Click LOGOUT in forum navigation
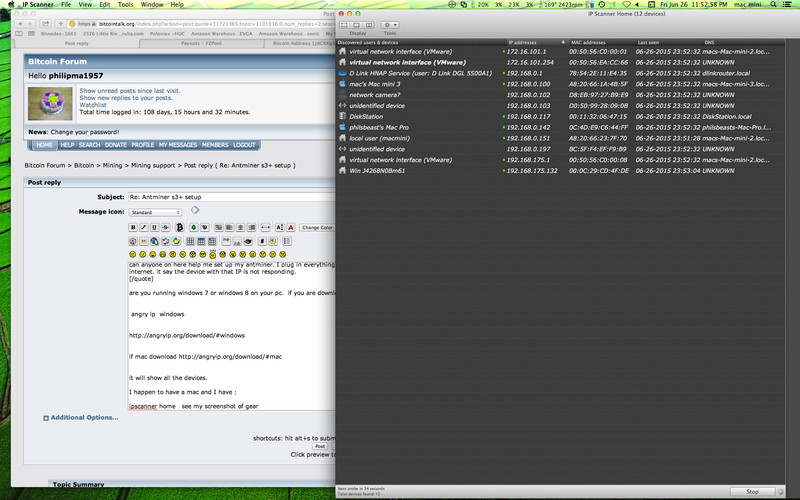800x500 pixels. (244, 145)
